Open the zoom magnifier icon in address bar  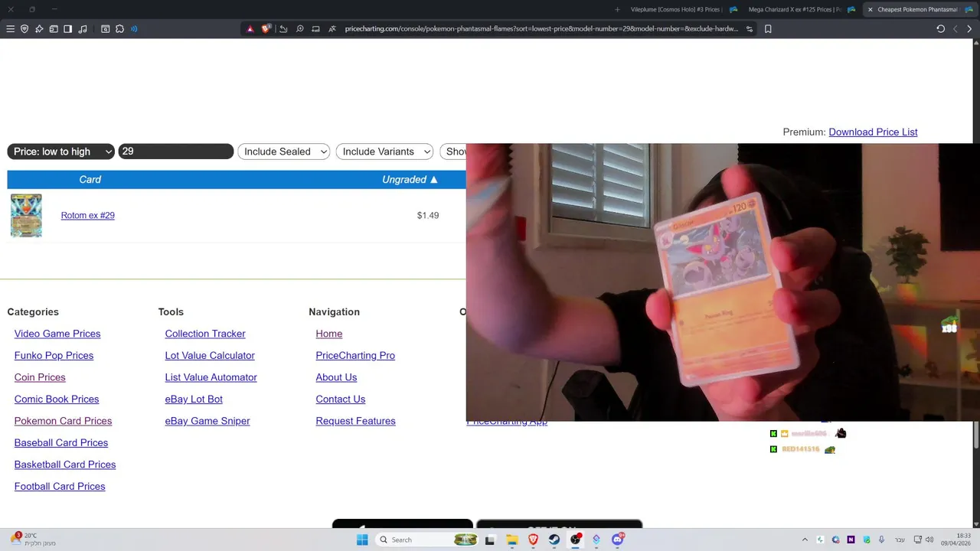point(299,29)
